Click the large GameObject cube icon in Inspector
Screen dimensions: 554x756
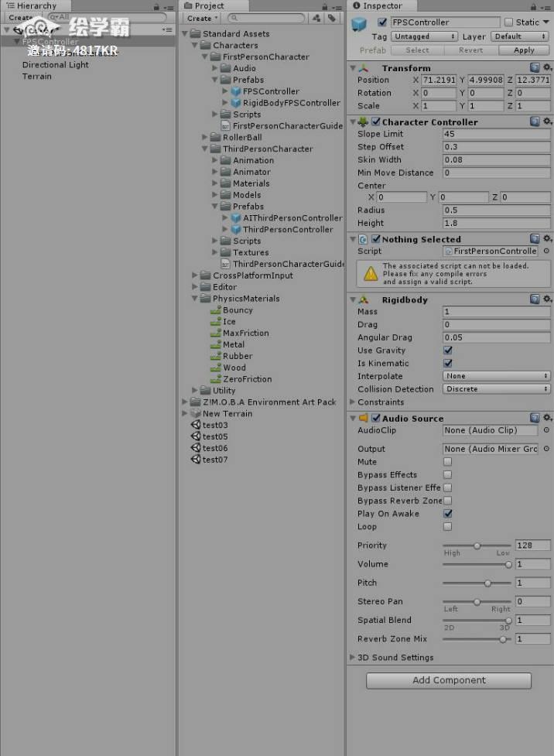359,24
